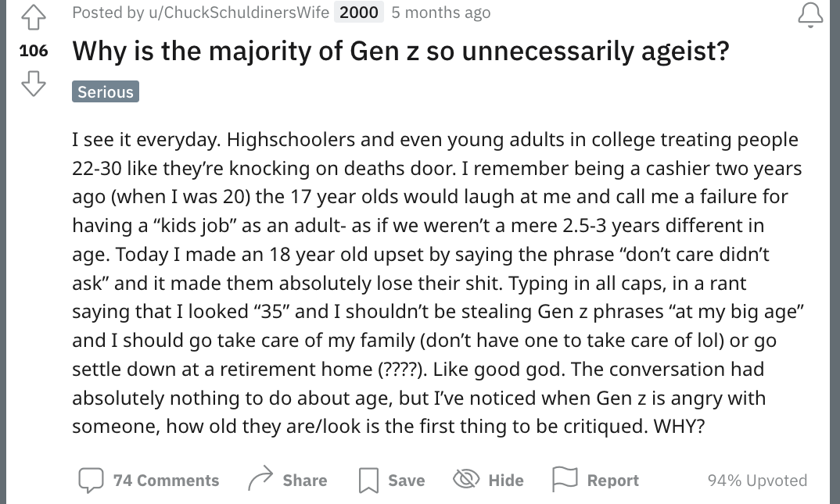
Task: Hide the post using the crossed-eye icon
Action: (466, 478)
